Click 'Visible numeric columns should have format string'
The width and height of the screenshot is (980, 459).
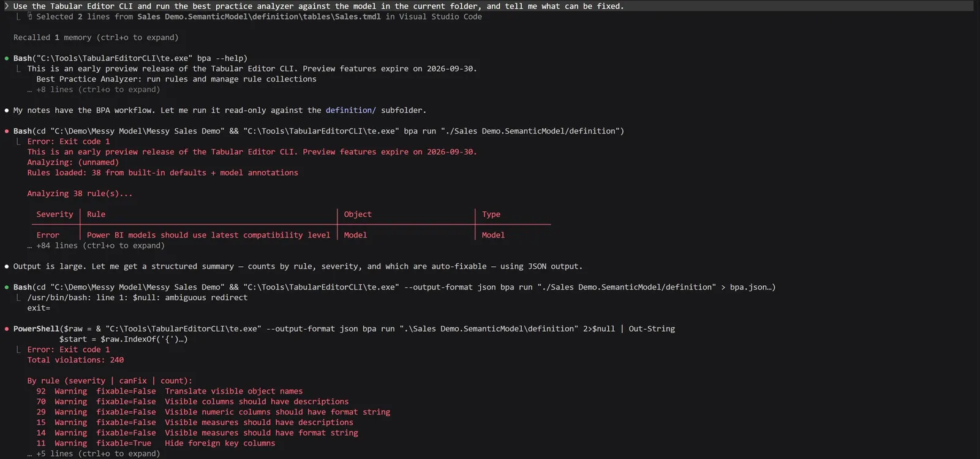coord(277,412)
